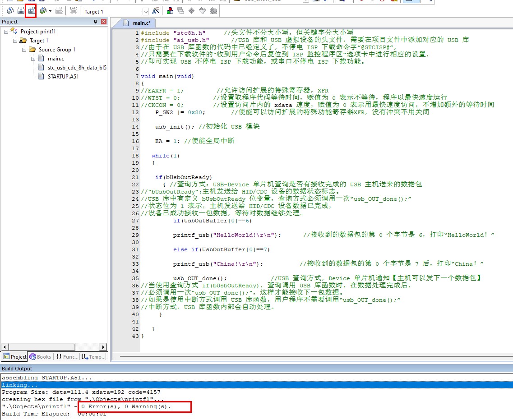
Task: Click the 'else if(UsbOutBuffer[0]==7)' line
Action: [x=221, y=249]
